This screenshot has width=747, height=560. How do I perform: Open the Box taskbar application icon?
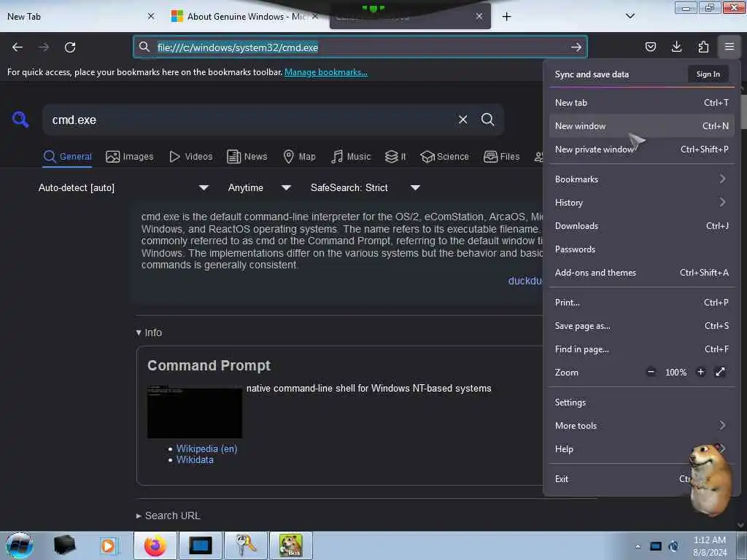290,545
